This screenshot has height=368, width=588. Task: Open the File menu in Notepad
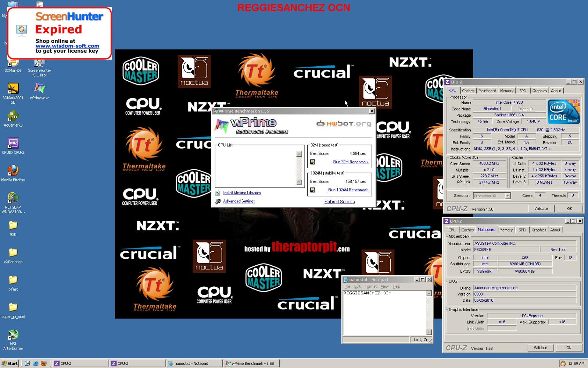coord(347,287)
